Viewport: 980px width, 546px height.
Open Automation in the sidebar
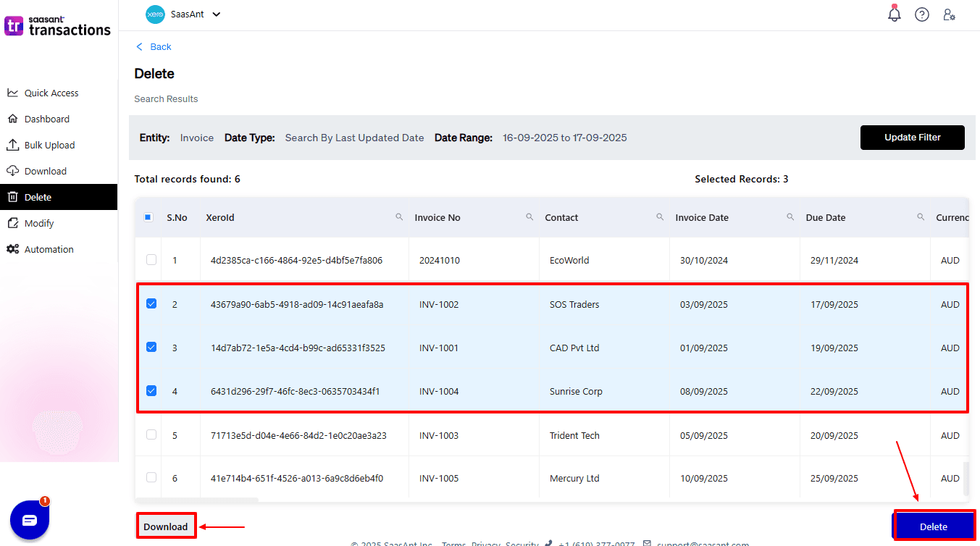point(49,249)
